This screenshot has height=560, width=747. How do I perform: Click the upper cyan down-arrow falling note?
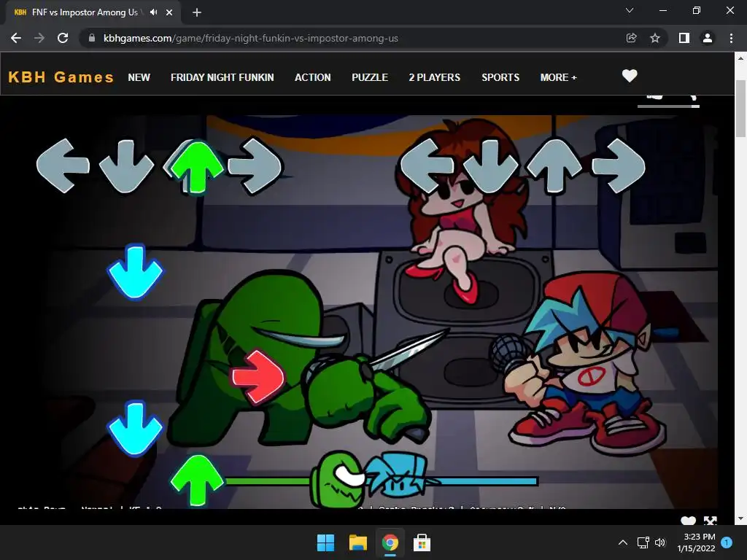(x=135, y=272)
